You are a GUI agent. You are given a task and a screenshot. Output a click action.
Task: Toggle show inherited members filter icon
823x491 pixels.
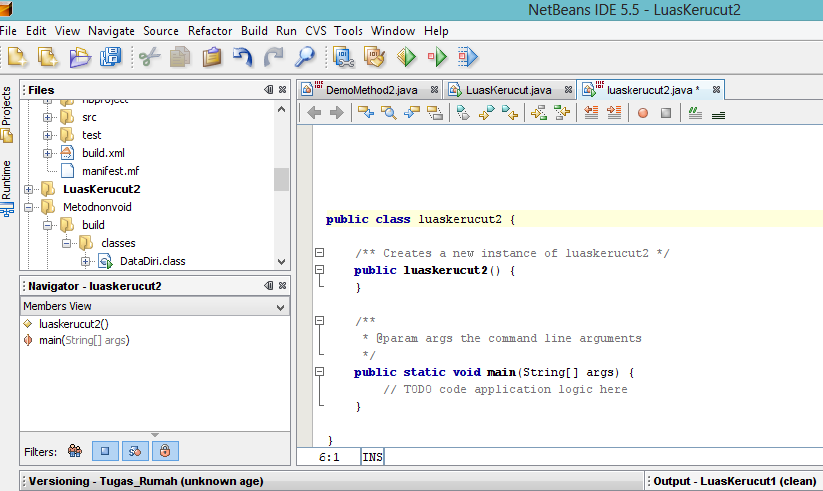[x=75, y=451]
